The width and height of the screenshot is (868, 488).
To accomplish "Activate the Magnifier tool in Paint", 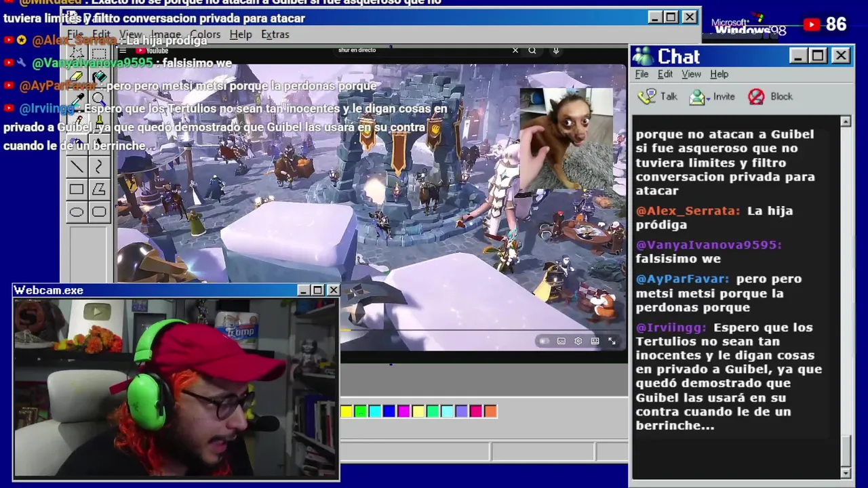I will tap(99, 99).
